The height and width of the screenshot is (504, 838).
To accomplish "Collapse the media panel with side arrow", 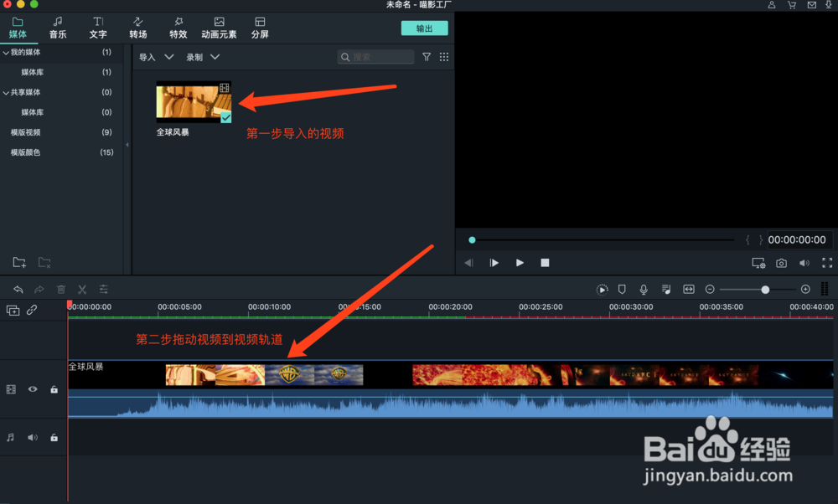I will (x=127, y=145).
